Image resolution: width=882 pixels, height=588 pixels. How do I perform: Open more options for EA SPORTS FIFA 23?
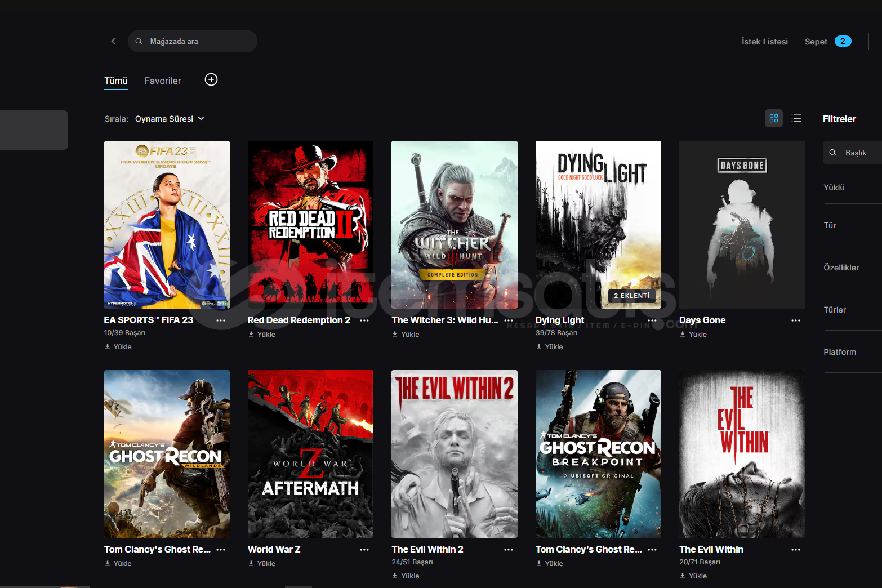point(221,320)
